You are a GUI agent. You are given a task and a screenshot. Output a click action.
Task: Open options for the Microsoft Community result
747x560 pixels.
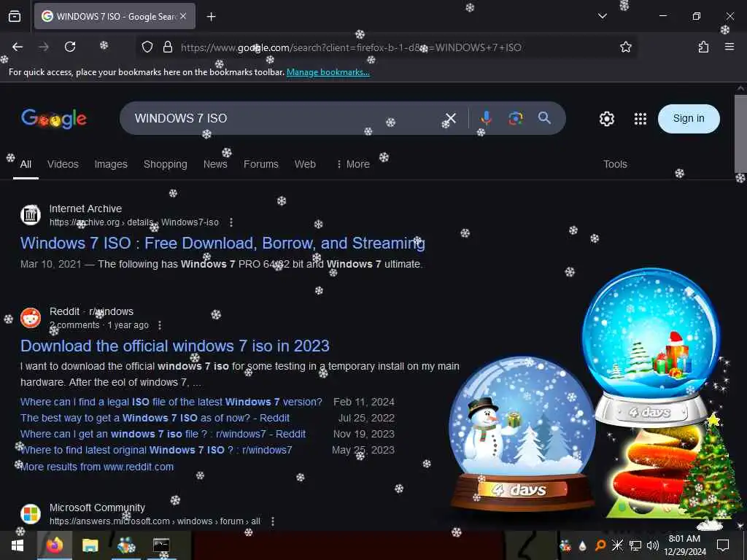pyautogui.click(x=273, y=521)
